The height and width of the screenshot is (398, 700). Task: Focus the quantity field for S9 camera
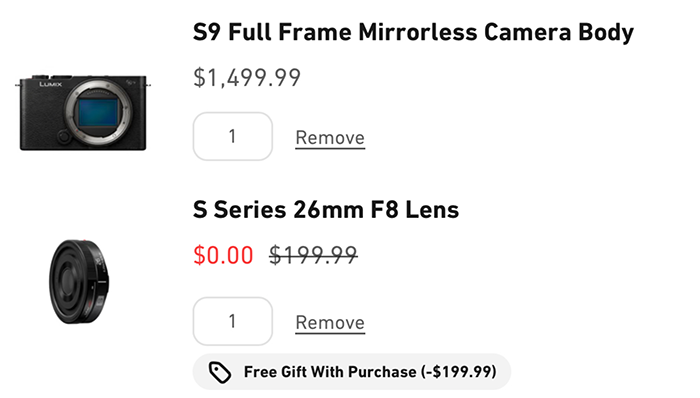(233, 136)
